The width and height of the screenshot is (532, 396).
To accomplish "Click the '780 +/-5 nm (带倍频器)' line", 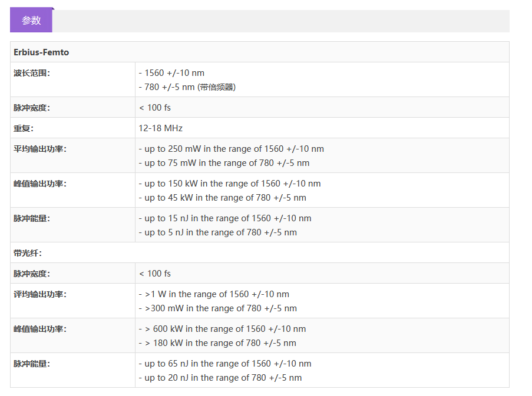I will pos(187,87).
